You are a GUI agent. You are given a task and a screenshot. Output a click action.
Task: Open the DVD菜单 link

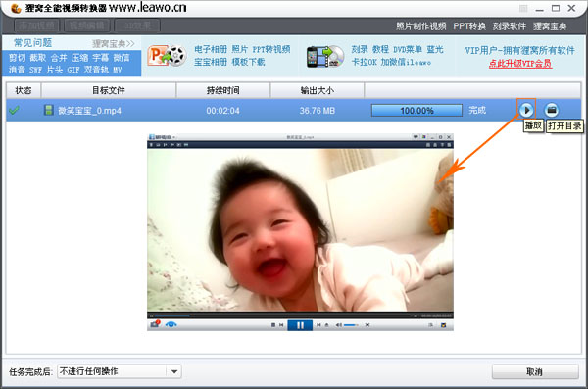pyautogui.click(x=408, y=49)
